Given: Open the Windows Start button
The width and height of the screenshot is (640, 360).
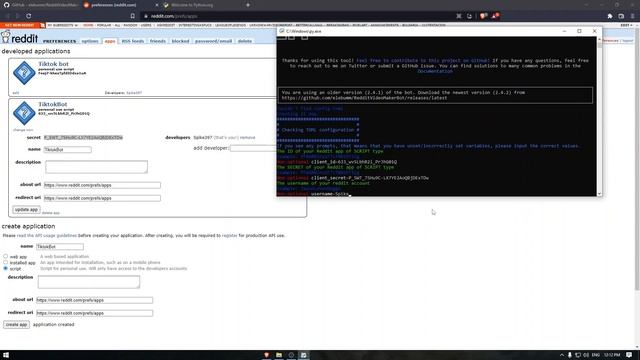Looking at the screenshot, I should pos(6,355).
